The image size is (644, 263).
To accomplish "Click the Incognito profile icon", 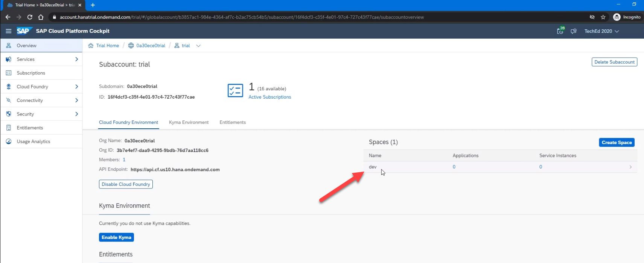I will pyautogui.click(x=617, y=17).
